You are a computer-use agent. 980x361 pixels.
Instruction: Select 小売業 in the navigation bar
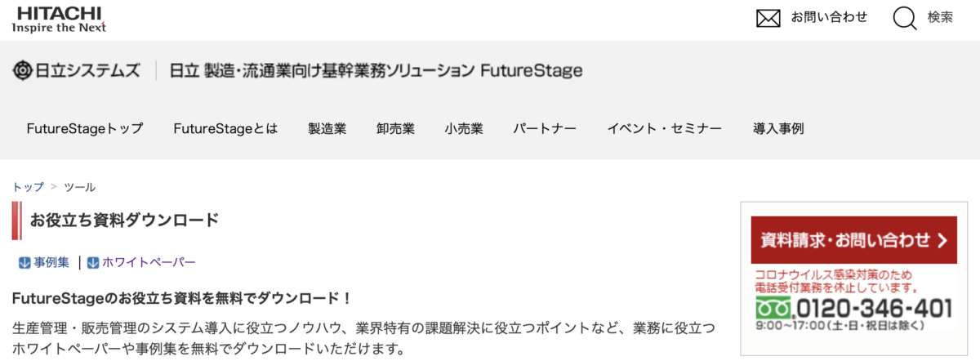(x=464, y=129)
